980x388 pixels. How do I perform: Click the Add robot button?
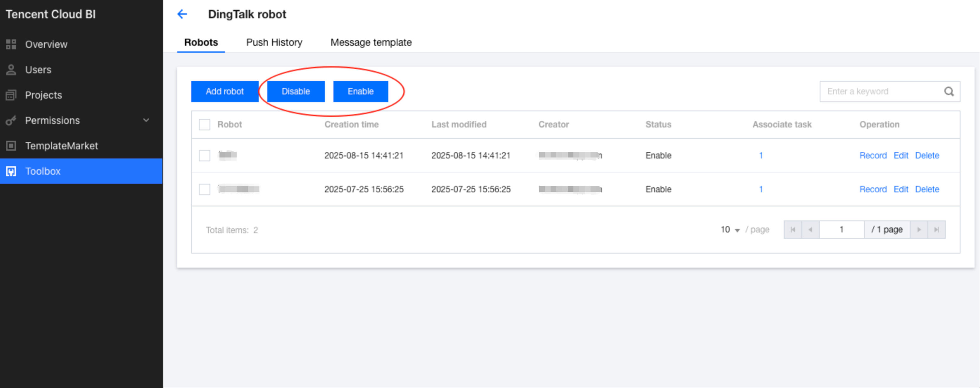225,91
